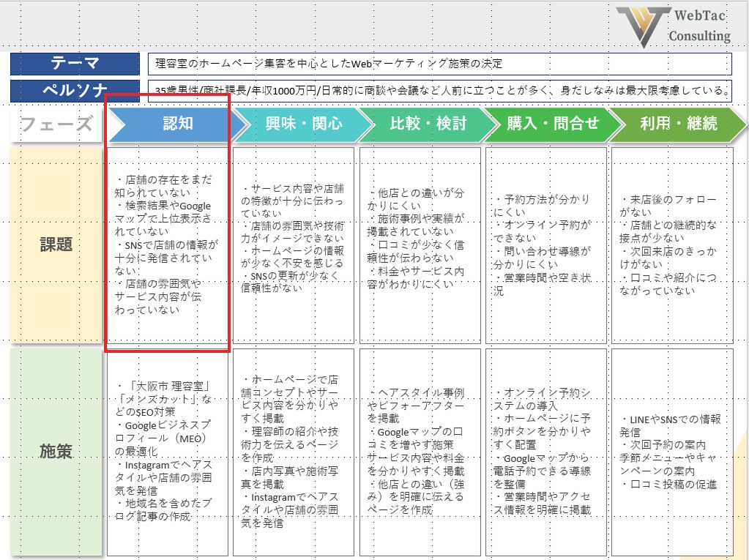Click the LINEやSNS measures text box
This screenshot has width=749, height=560.
[x=671, y=452]
